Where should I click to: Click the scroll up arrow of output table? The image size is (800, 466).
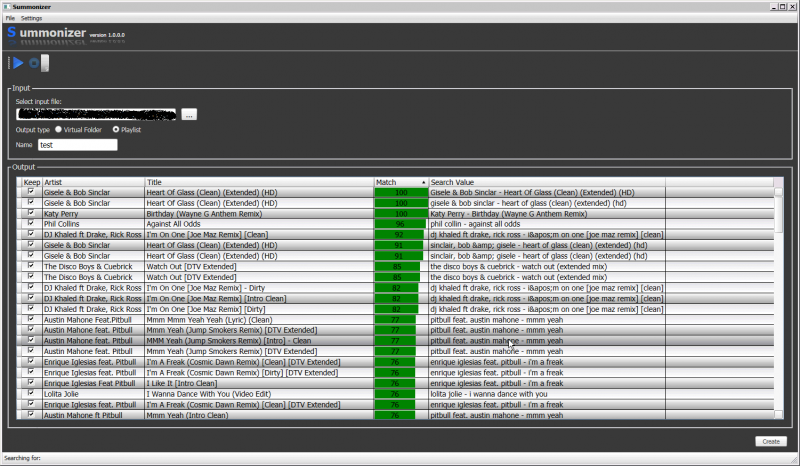click(x=778, y=192)
